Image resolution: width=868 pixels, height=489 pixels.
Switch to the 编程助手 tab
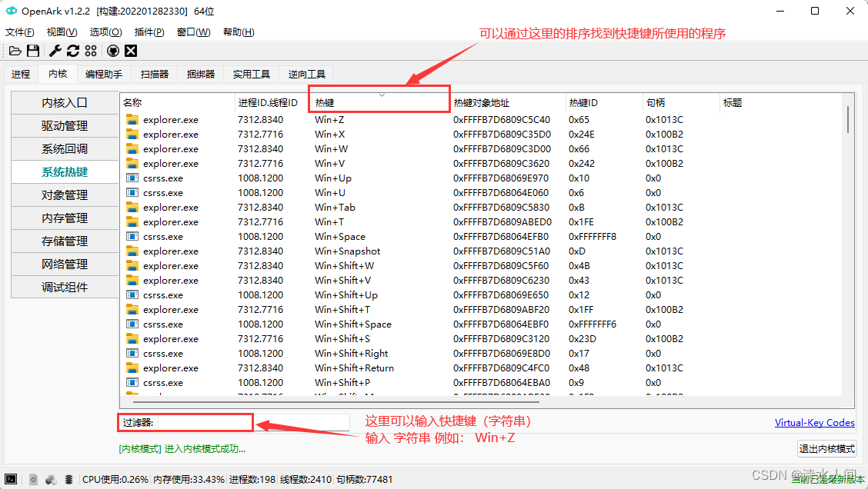(x=104, y=74)
